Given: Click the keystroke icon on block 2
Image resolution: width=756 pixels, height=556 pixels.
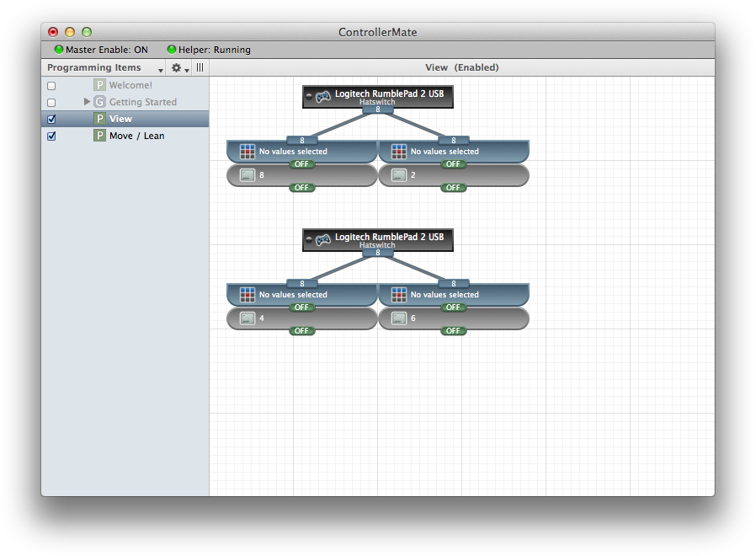Looking at the screenshot, I should 399,175.
